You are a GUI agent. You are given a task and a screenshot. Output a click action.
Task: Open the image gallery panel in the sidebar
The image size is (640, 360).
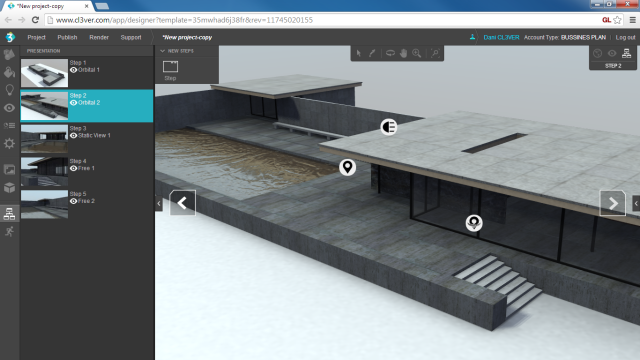[x=9, y=169]
